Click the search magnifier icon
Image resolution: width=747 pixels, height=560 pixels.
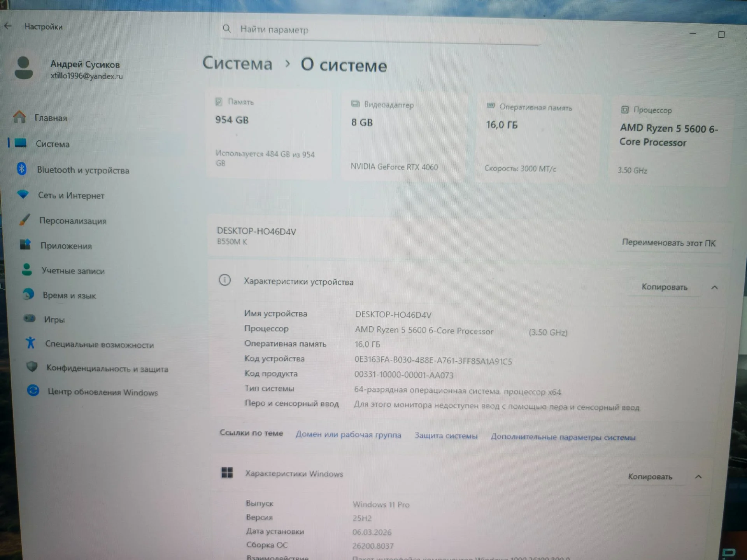pyautogui.click(x=226, y=28)
